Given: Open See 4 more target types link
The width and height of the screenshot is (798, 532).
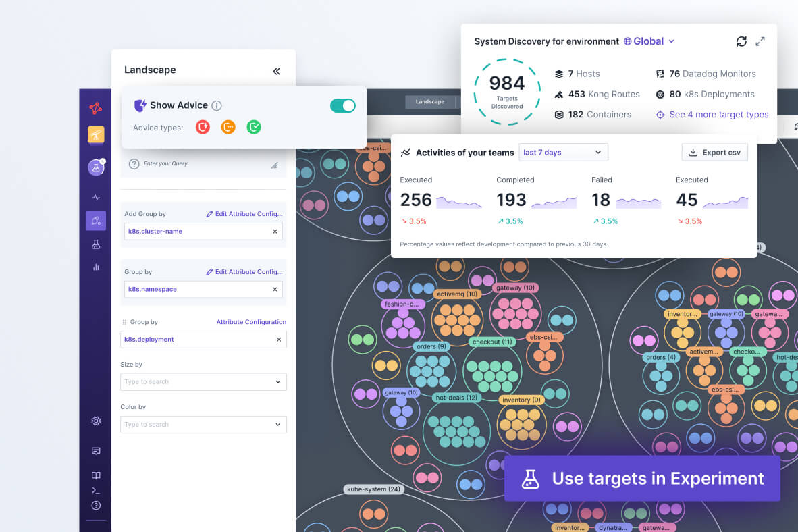Looking at the screenshot, I should (x=718, y=115).
